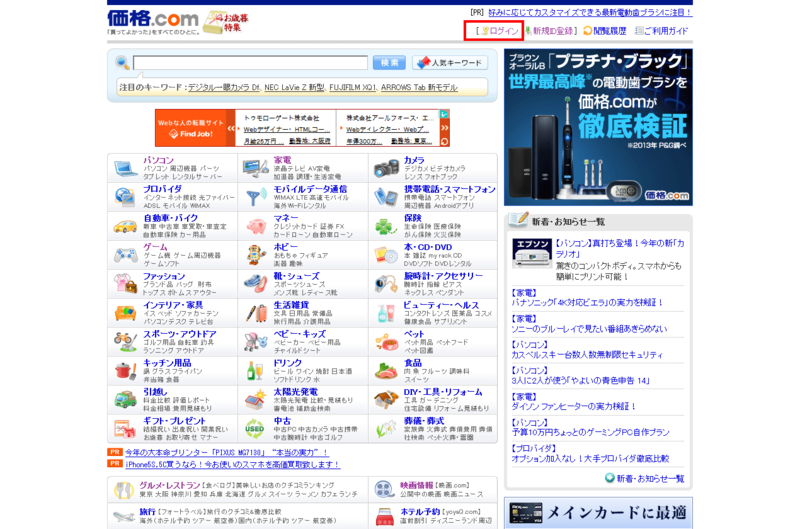
Task: Click the gift icon beside ギフト・プレゼント
Action: point(125,430)
